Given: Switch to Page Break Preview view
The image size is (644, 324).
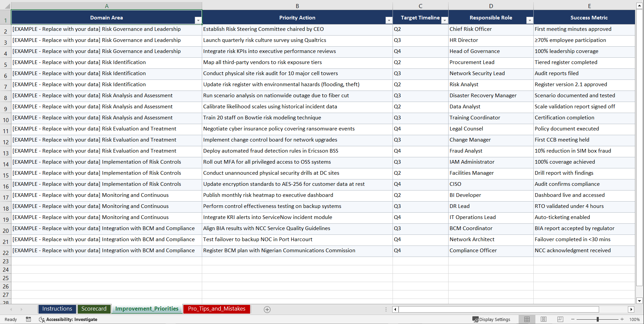Looking at the screenshot, I should click(560, 319).
